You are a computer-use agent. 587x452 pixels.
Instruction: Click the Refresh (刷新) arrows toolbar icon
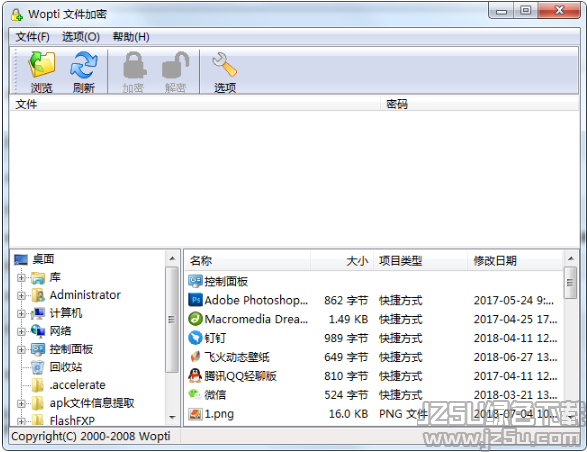coord(84,64)
